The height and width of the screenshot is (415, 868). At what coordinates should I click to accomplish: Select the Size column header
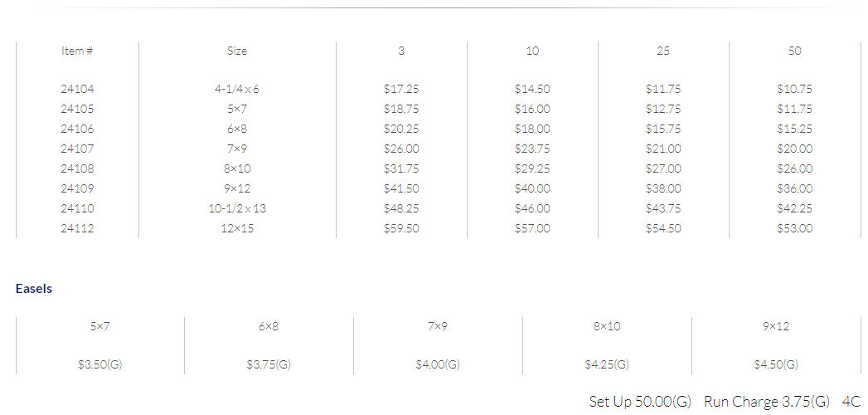coord(237,51)
